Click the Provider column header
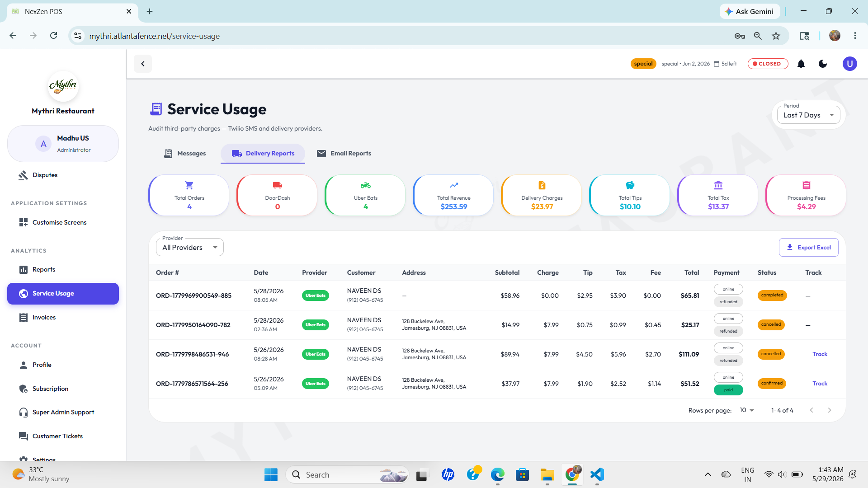Image resolution: width=868 pixels, height=488 pixels. coord(314,272)
